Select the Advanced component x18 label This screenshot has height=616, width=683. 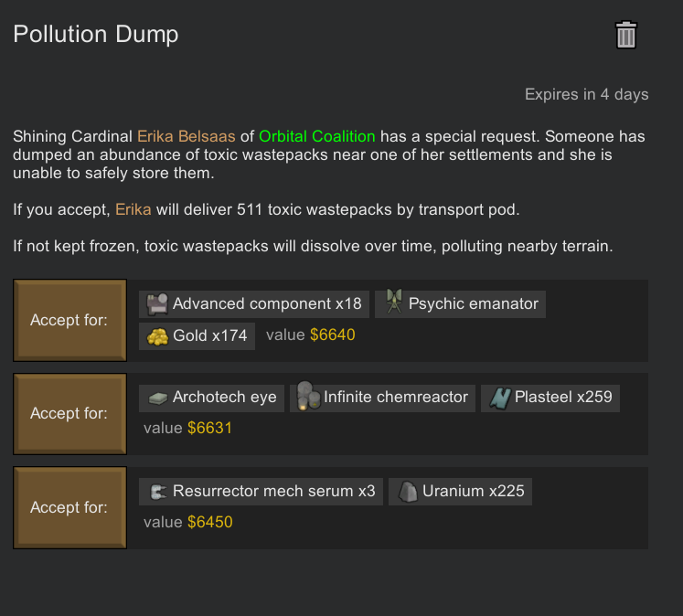pyautogui.click(x=267, y=303)
